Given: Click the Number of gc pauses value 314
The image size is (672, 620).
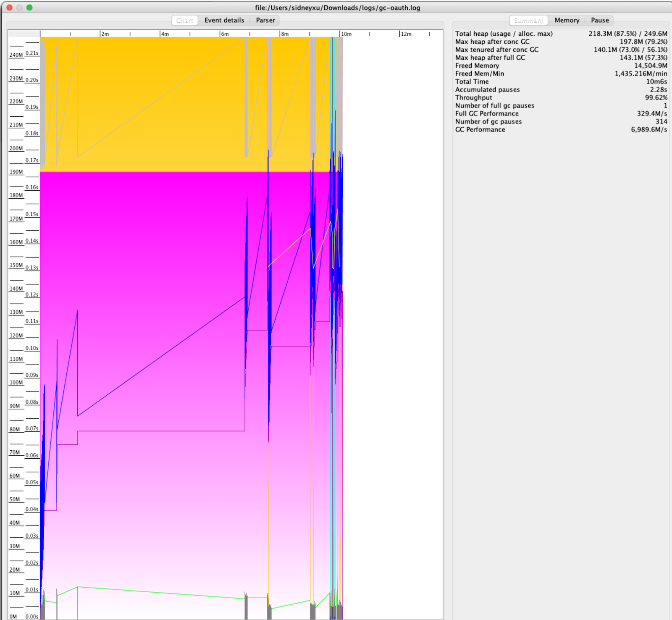Looking at the screenshot, I should point(661,121).
